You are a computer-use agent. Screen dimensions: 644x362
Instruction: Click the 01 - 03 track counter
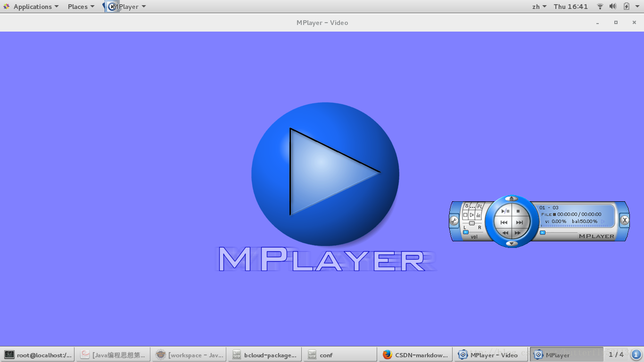[549, 207]
